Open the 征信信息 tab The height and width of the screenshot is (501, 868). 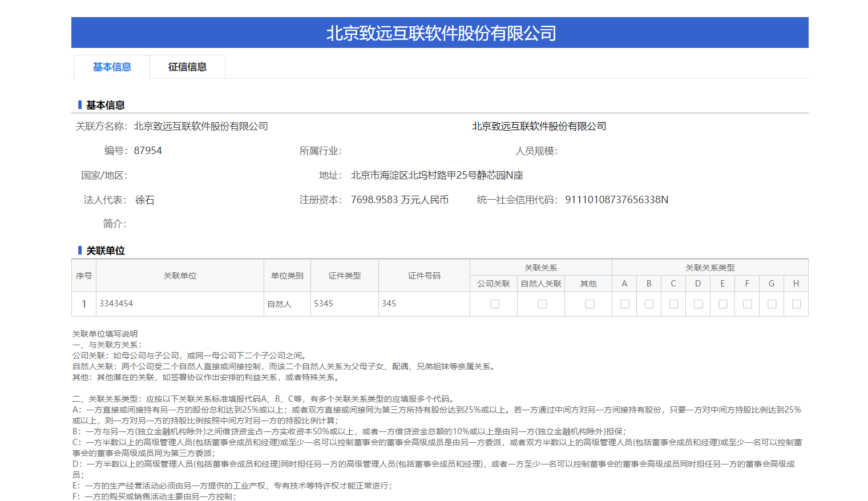pyautogui.click(x=187, y=67)
